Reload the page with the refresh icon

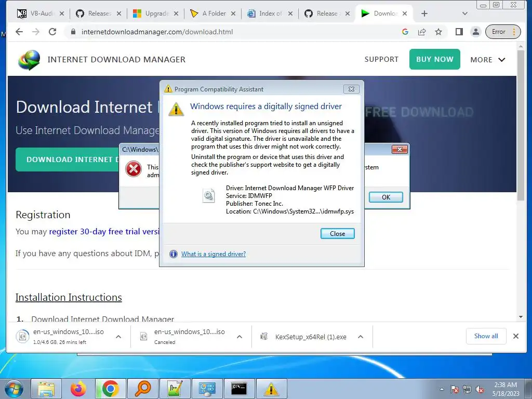(52, 32)
